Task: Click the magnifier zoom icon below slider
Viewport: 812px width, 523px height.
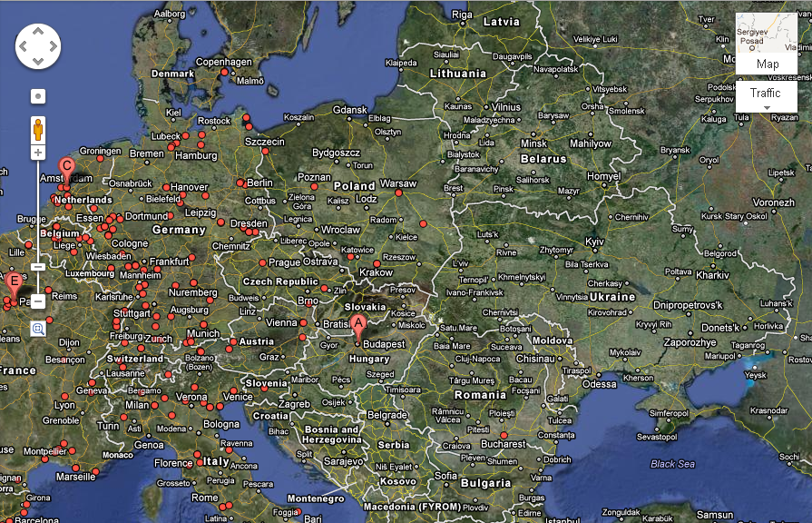Action: pos(38,329)
